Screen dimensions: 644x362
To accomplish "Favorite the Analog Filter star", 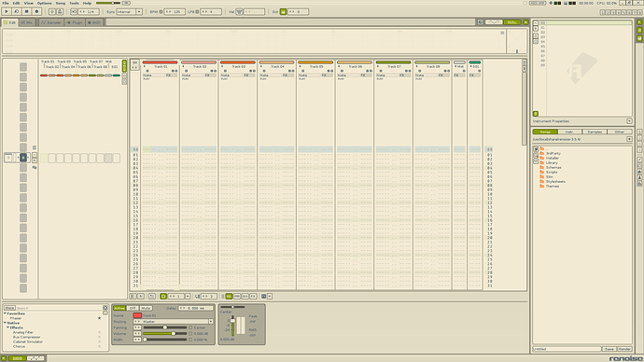I will (99, 332).
